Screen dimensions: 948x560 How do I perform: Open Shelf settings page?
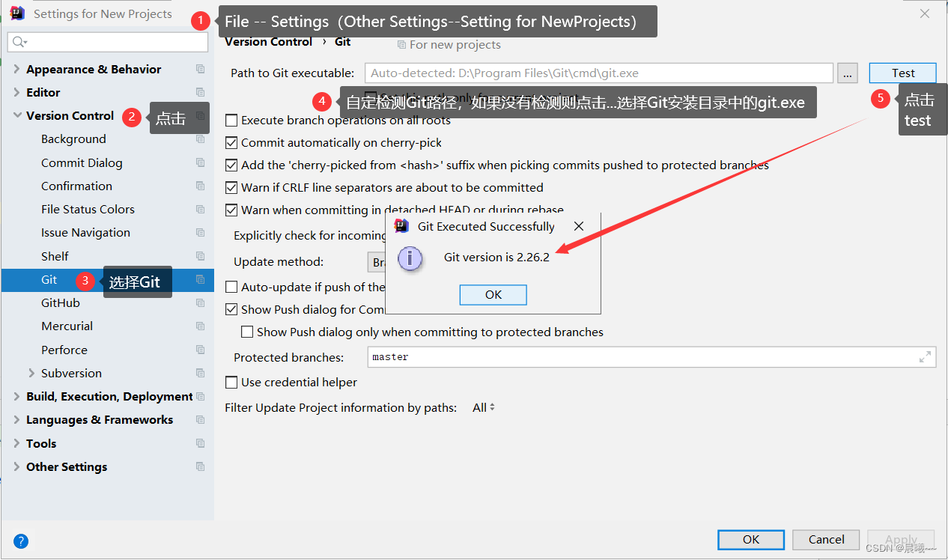55,256
